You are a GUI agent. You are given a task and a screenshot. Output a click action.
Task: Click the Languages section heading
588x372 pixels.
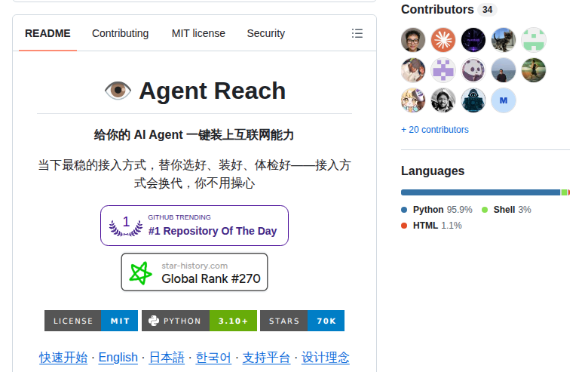point(433,171)
